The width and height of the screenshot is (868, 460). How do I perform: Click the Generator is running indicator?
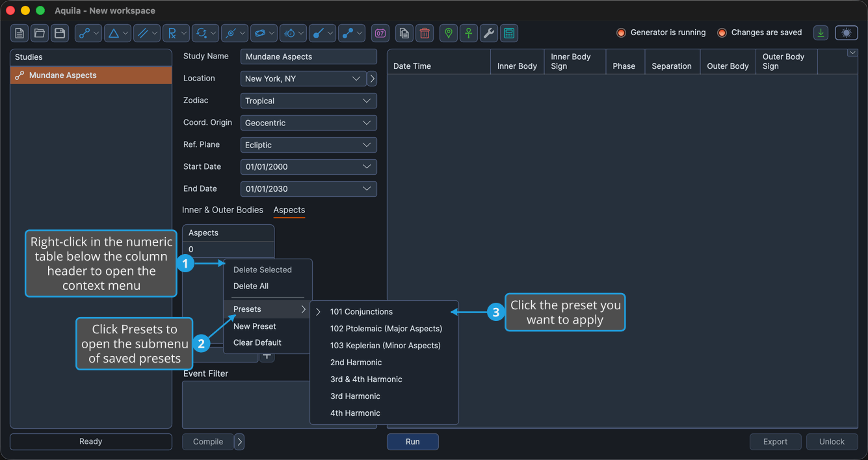pyautogui.click(x=661, y=32)
